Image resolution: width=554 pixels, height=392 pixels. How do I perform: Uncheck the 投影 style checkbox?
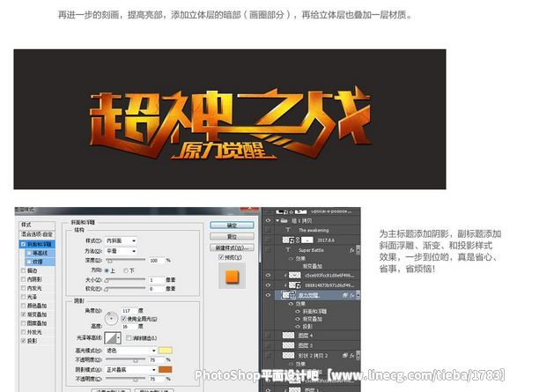click(x=23, y=341)
